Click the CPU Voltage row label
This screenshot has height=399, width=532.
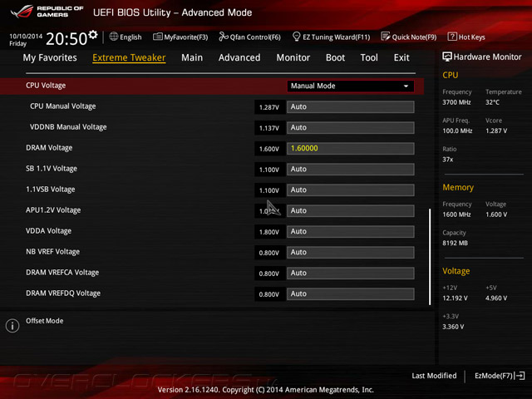[x=46, y=86]
